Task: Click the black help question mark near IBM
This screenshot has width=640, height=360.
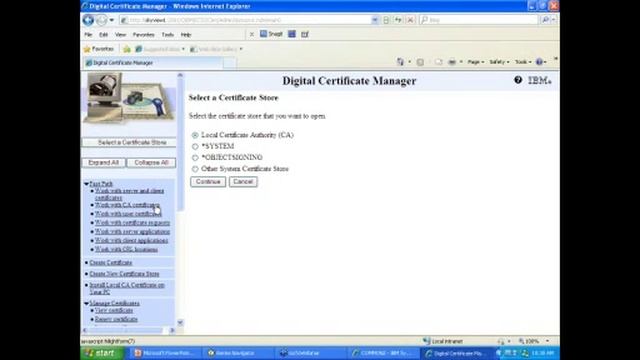Action: click(518, 80)
